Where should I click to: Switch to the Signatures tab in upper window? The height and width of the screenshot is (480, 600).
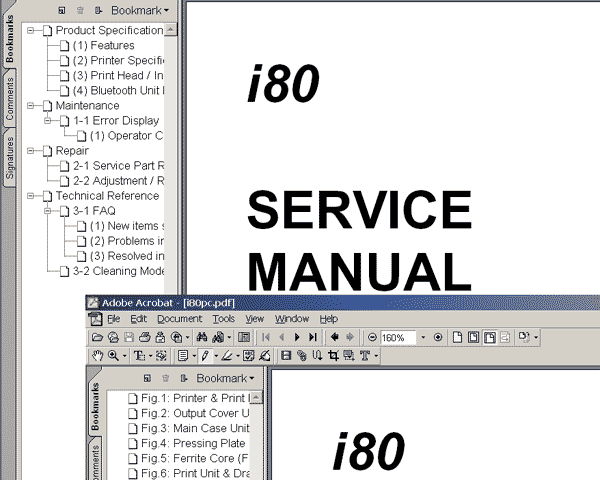9,158
